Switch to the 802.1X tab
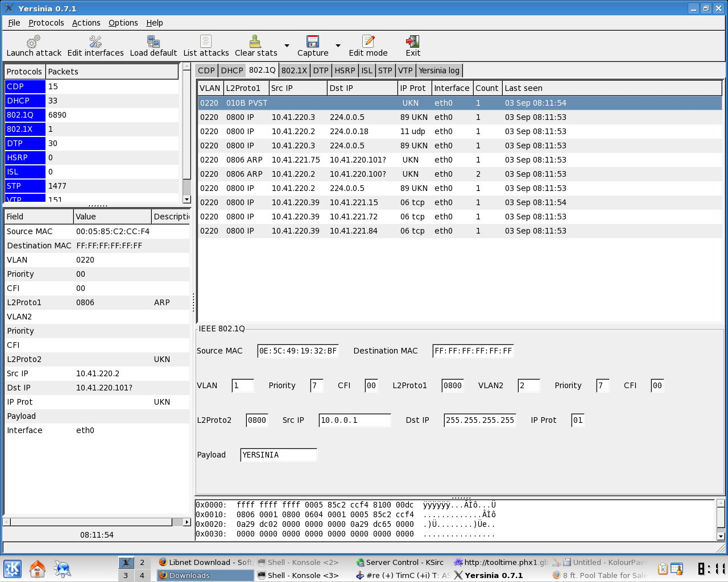728x582 pixels. [294, 70]
